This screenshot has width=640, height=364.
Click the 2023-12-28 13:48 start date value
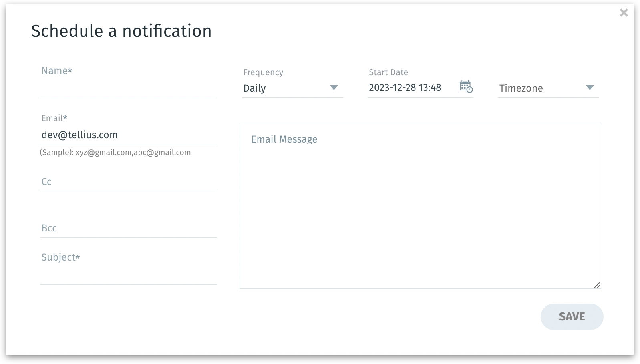pos(405,88)
